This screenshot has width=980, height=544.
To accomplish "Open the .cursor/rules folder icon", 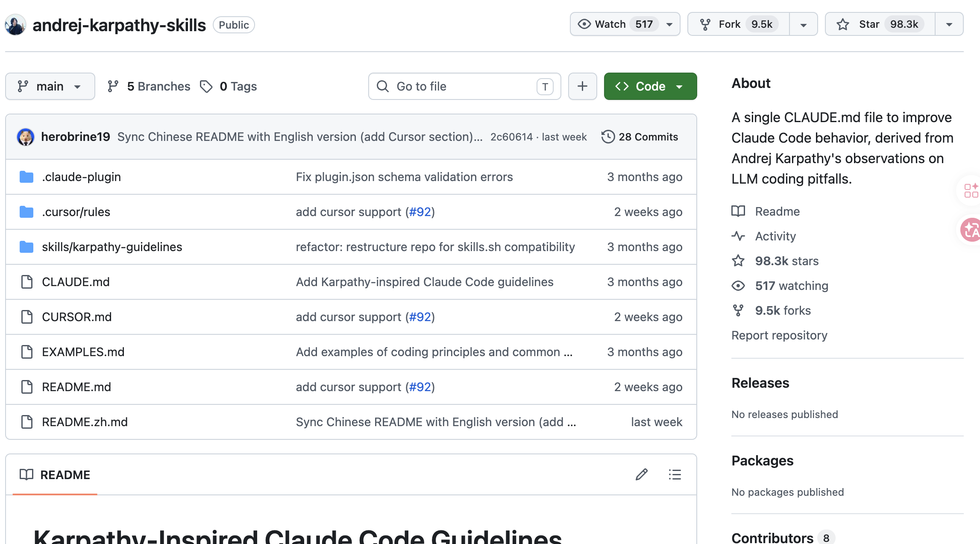I will point(26,212).
